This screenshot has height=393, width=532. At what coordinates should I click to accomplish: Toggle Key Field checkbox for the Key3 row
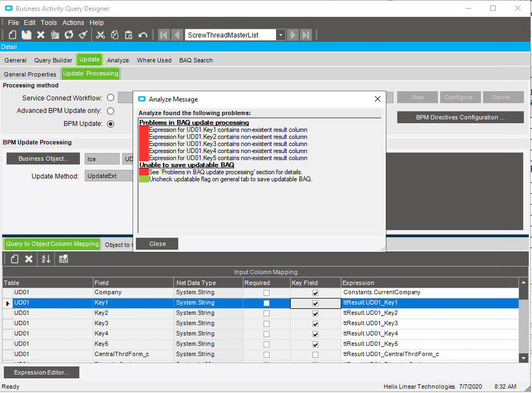click(315, 324)
